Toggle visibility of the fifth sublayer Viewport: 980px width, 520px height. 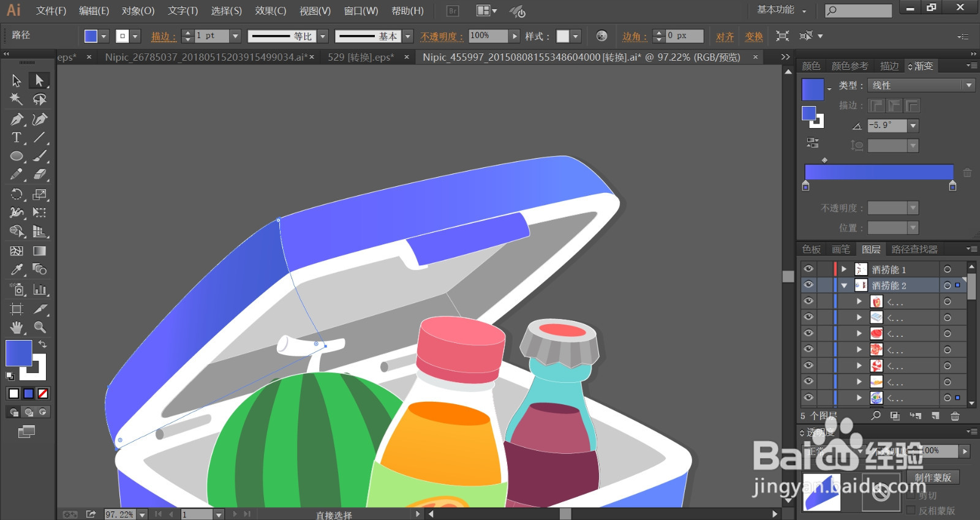pos(809,365)
